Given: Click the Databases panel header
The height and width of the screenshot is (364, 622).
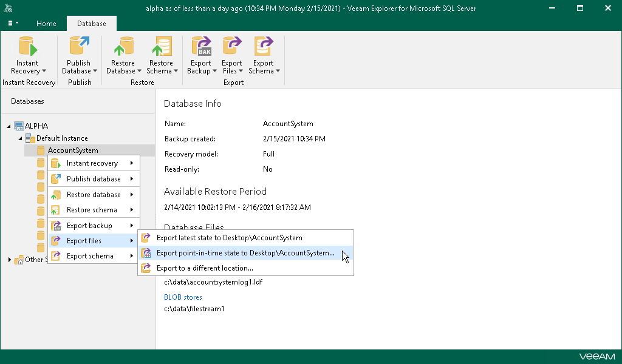Looking at the screenshot, I should click(x=27, y=101).
